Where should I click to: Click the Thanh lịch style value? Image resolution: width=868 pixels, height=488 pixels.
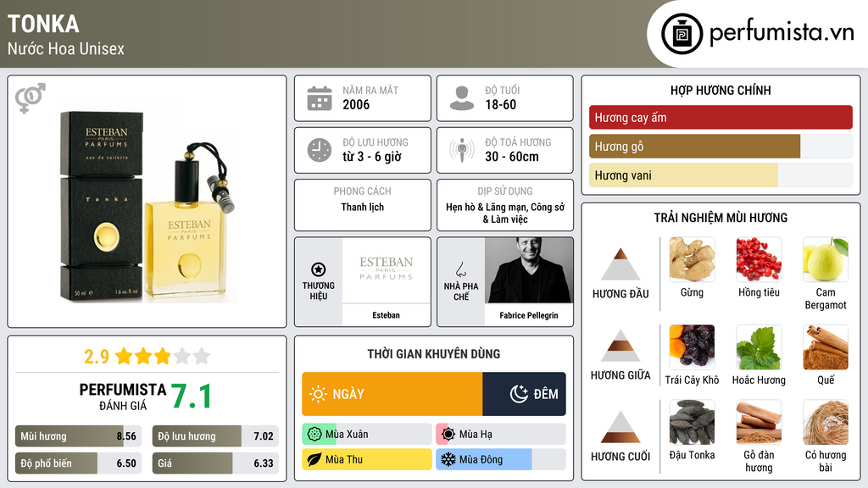click(x=362, y=207)
